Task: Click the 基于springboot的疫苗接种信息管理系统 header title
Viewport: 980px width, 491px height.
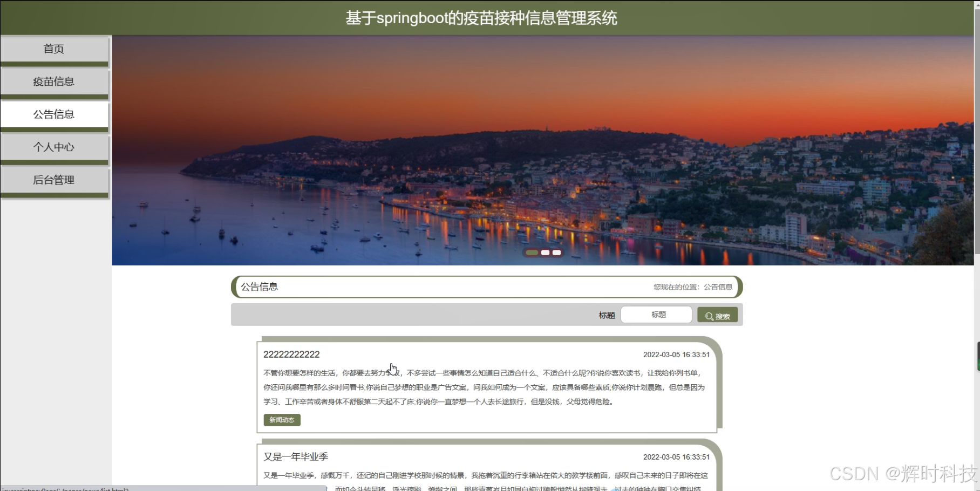Action: click(481, 18)
